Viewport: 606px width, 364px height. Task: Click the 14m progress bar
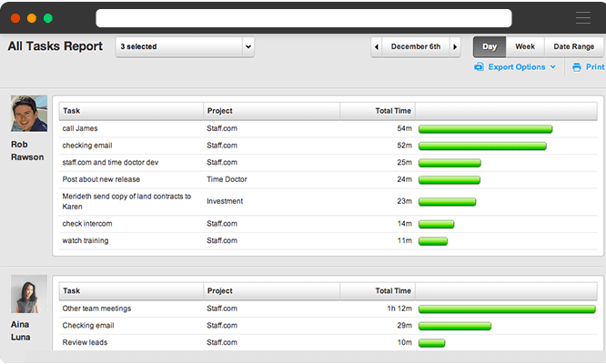[437, 224]
